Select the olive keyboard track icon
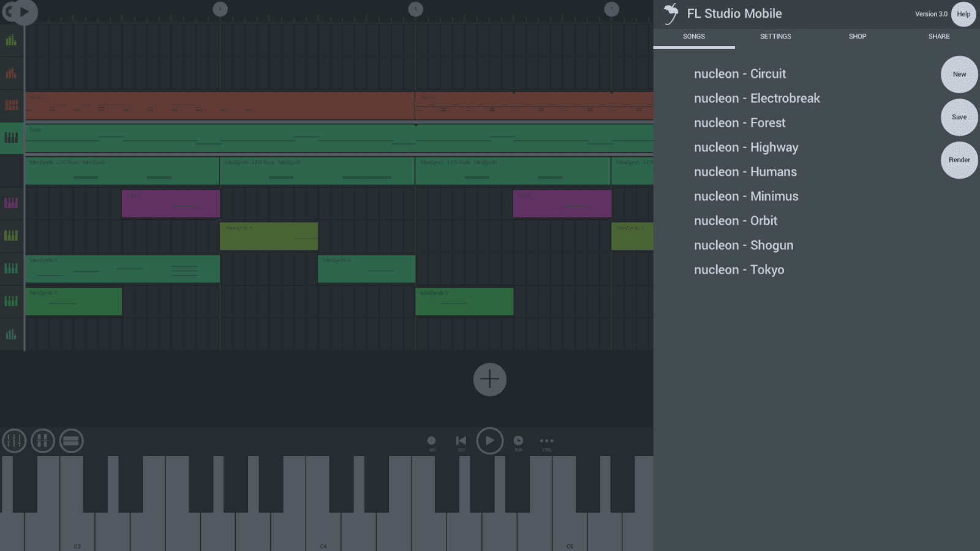This screenshot has width=980, height=551. click(12, 236)
